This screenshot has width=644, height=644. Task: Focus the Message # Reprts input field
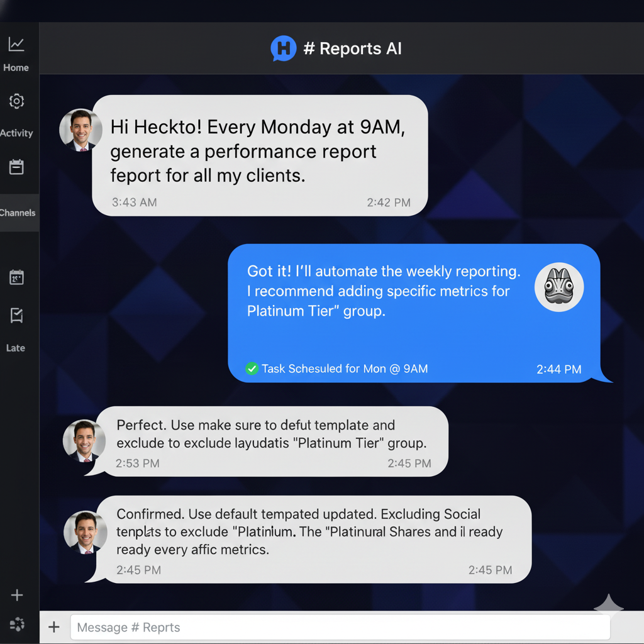coord(340,627)
